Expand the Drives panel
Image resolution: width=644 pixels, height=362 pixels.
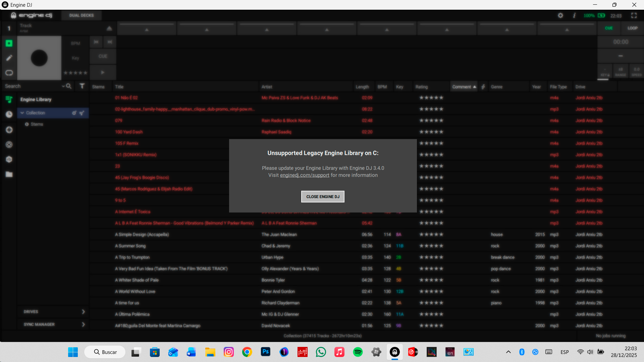coord(53,312)
